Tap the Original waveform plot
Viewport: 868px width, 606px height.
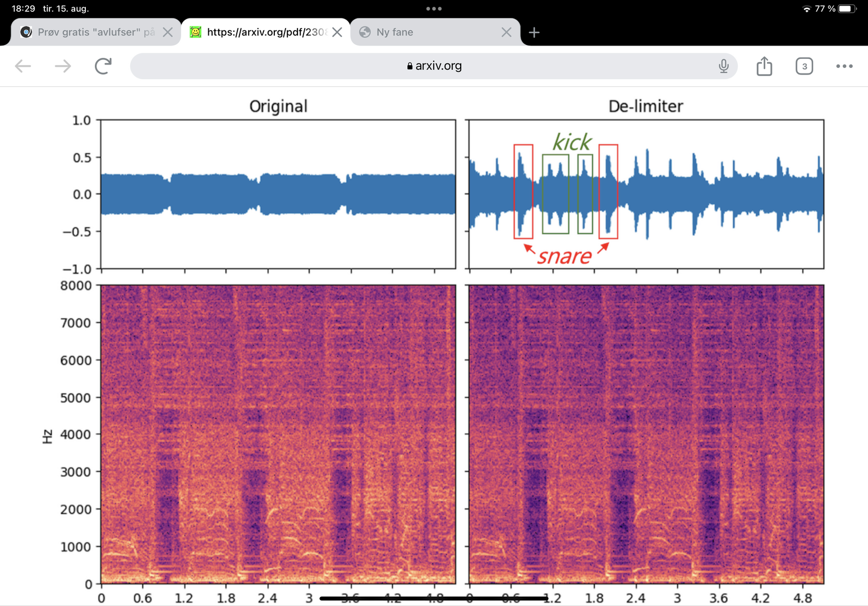tap(278, 194)
